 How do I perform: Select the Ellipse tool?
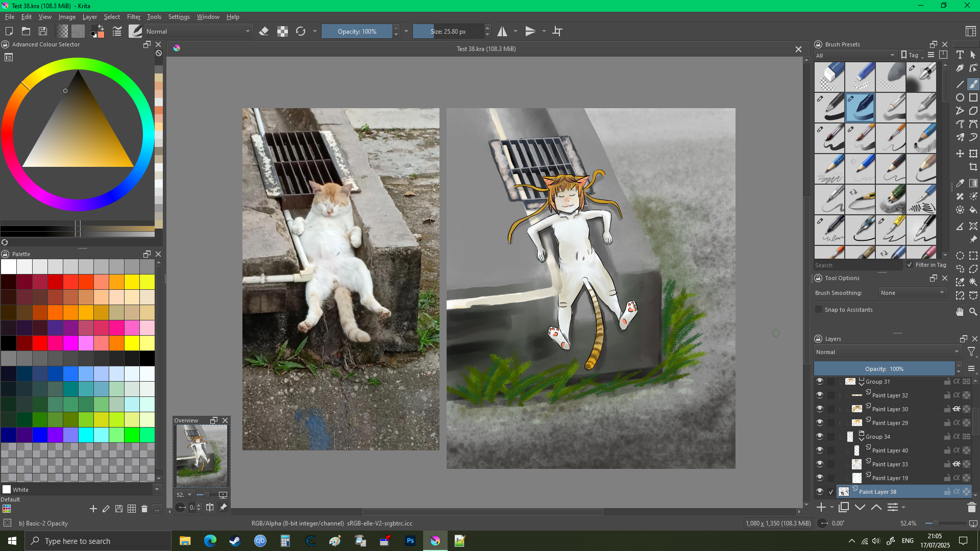(960, 97)
